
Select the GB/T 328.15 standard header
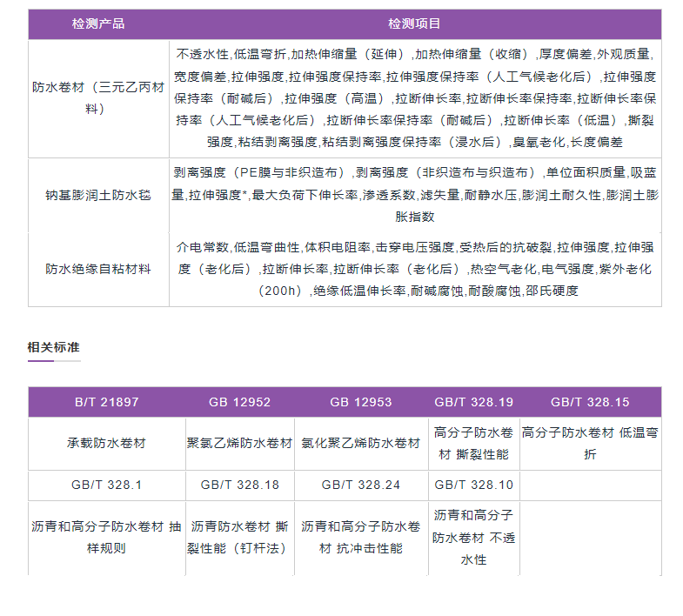(x=590, y=402)
